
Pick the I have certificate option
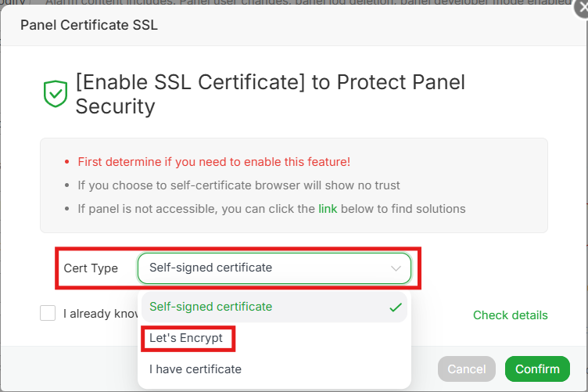[x=195, y=369]
